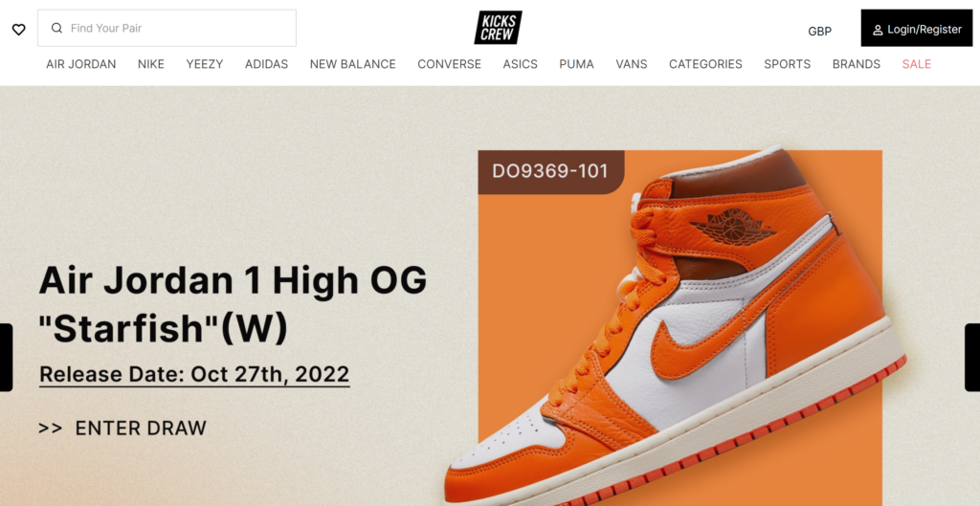The height and width of the screenshot is (506, 980).
Task: Open the Release Date Oct 27th link
Action: point(194,375)
